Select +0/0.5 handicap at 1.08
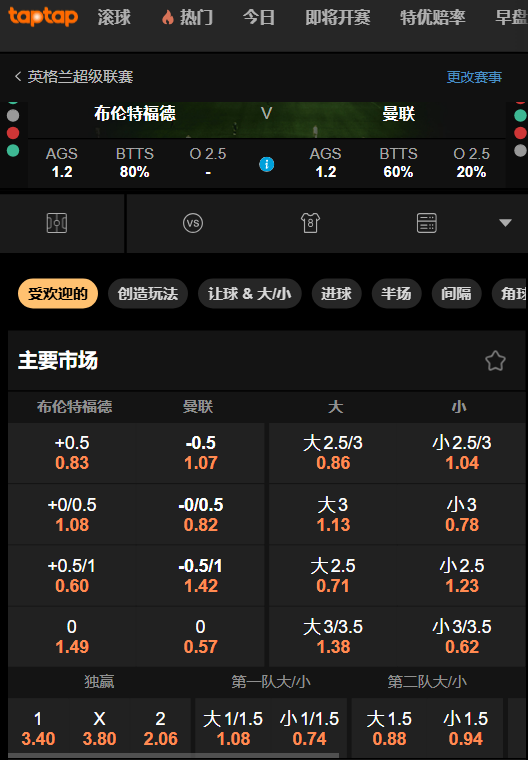 click(72, 514)
